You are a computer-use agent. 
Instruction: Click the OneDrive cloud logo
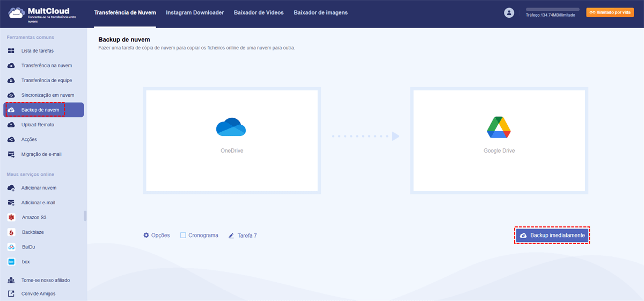pyautogui.click(x=231, y=127)
